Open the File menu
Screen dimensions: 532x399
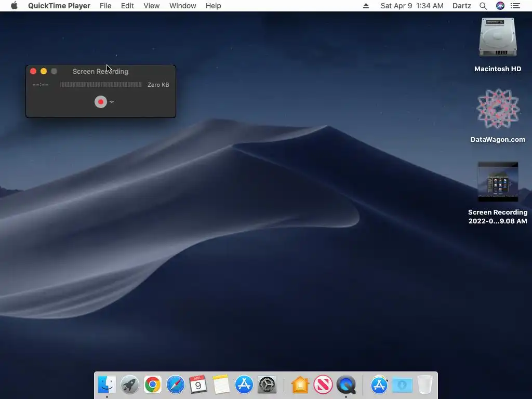pyautogui.click(x=105, y=6)
